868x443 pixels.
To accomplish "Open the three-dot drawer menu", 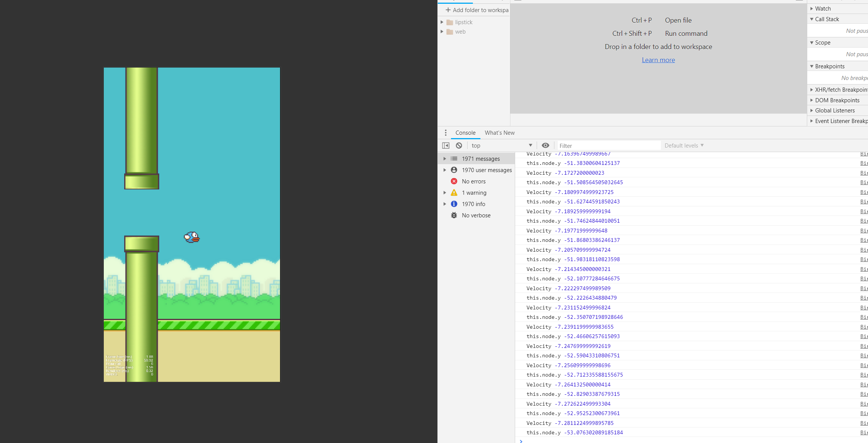I will pyautogui.click(x=446, y=133).
